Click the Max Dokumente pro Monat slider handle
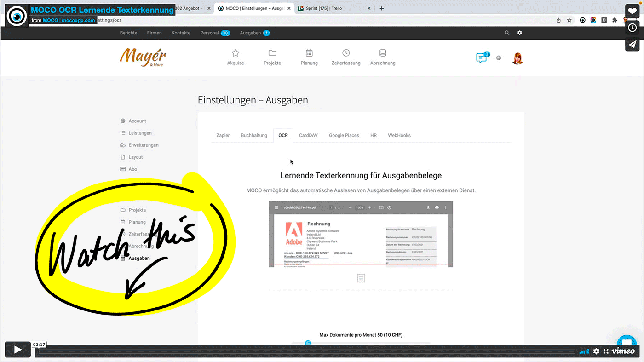Image resolution: width=644 pixels, height=362 pixels. pyautogui.click(x=308, y=343)
